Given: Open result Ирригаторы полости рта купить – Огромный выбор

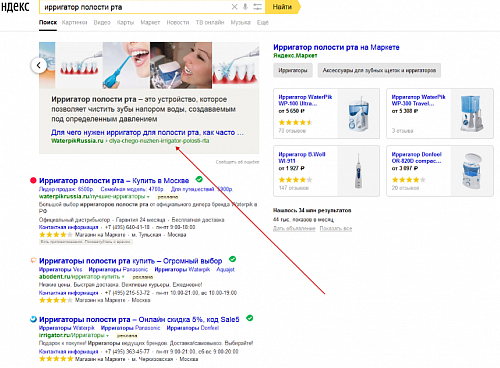Looking at the screenshot, I should (130, 261).
